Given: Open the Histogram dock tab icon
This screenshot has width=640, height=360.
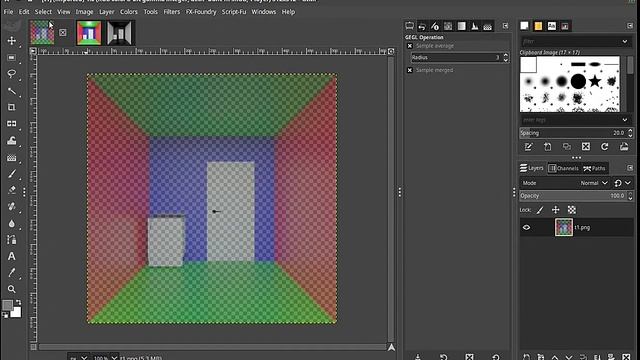Looking at the screenshot, I should (x=475, y=26).
